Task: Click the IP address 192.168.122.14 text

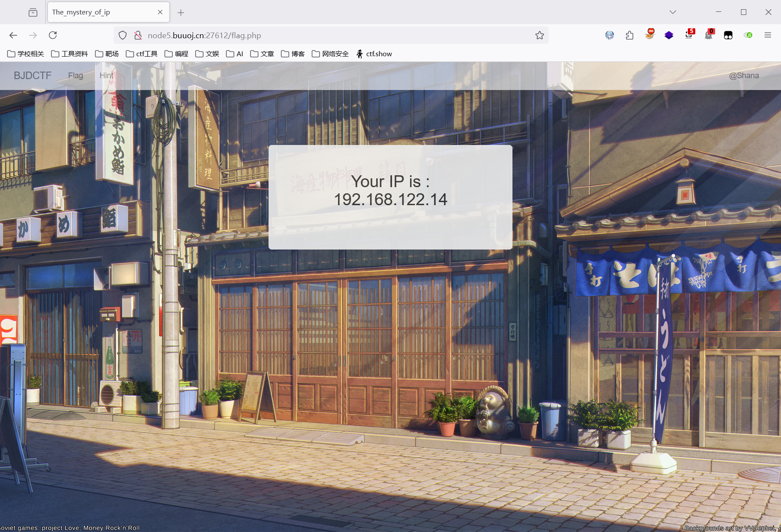Action: pyautogui.click(x=390, y=199)
